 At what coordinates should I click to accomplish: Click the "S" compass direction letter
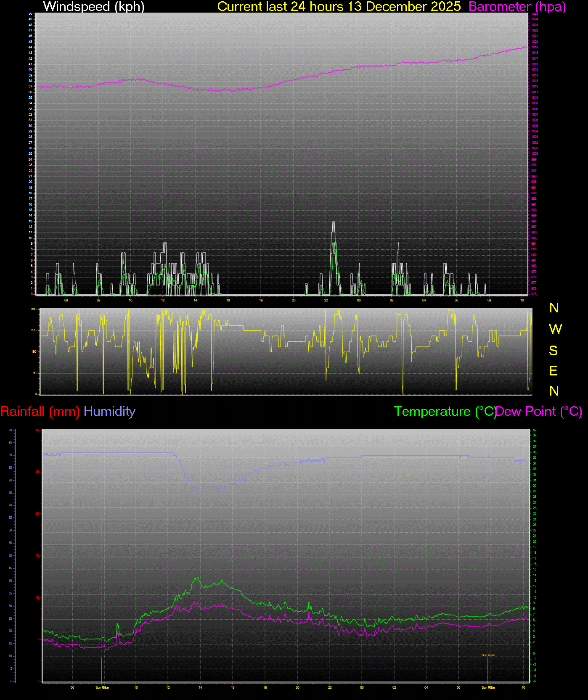(x=554, y=350)
